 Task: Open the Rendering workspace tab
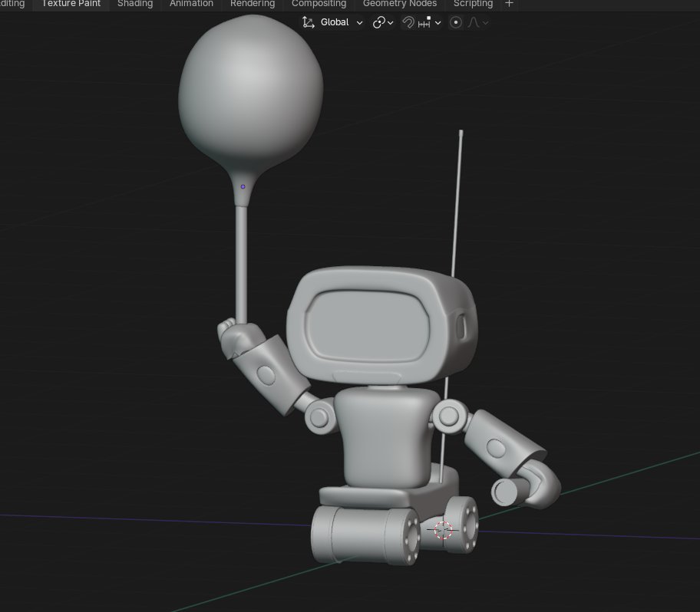click(253, 4)
